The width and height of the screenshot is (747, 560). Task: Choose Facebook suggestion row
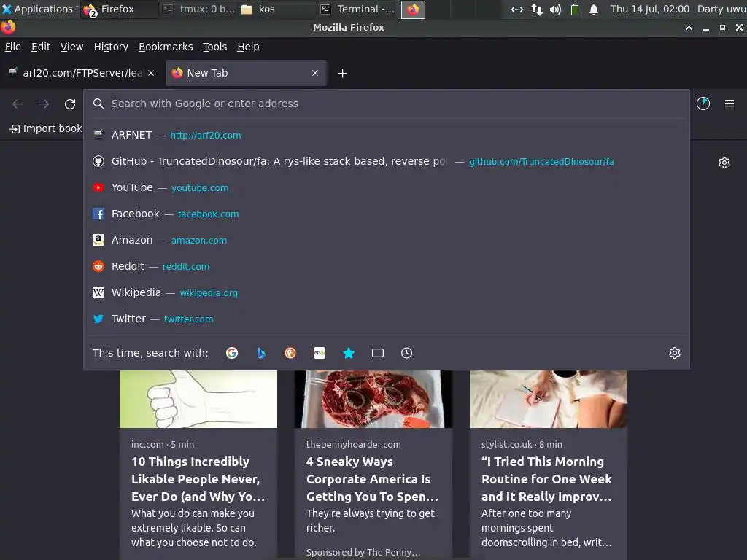click(387, 214)
